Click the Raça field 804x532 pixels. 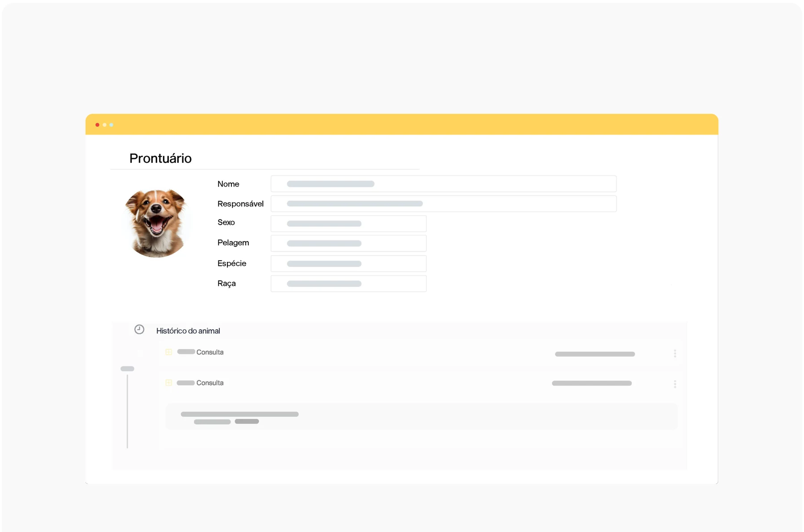point(348,283)
